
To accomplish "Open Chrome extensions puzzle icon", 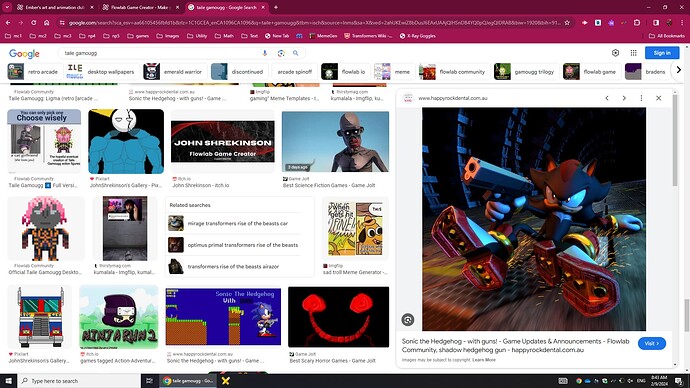I will click(637, 22).
